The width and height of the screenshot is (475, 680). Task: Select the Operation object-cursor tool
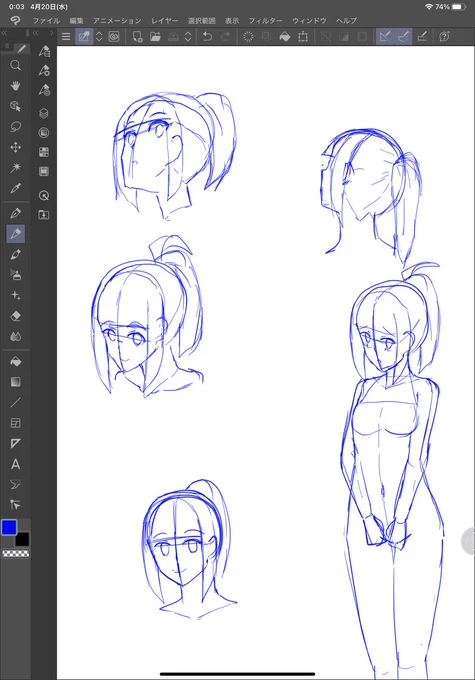pyautogui.click(x=15, y=106)
